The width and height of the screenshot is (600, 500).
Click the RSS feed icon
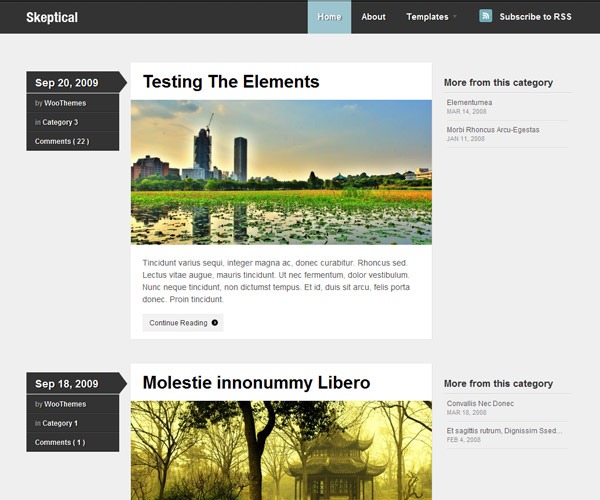(485, 16)
